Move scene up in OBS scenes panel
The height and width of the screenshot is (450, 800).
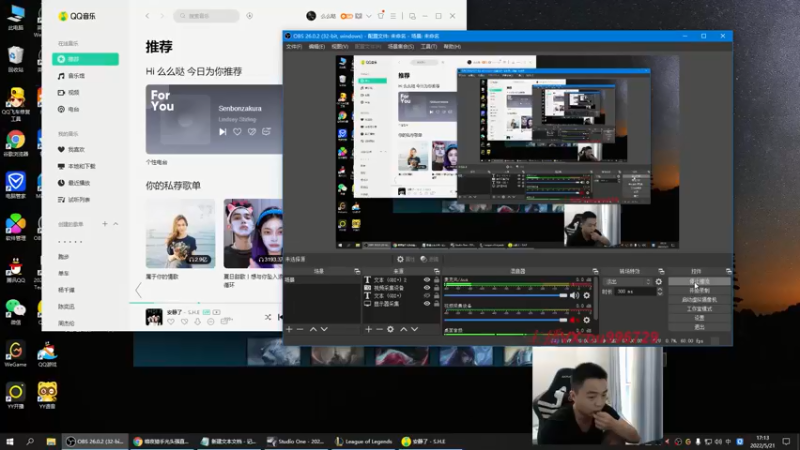(313, 330)
